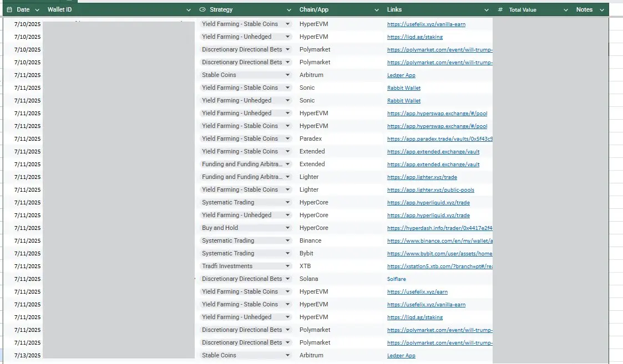Open the app.paradex.trade vaults link

440,139
